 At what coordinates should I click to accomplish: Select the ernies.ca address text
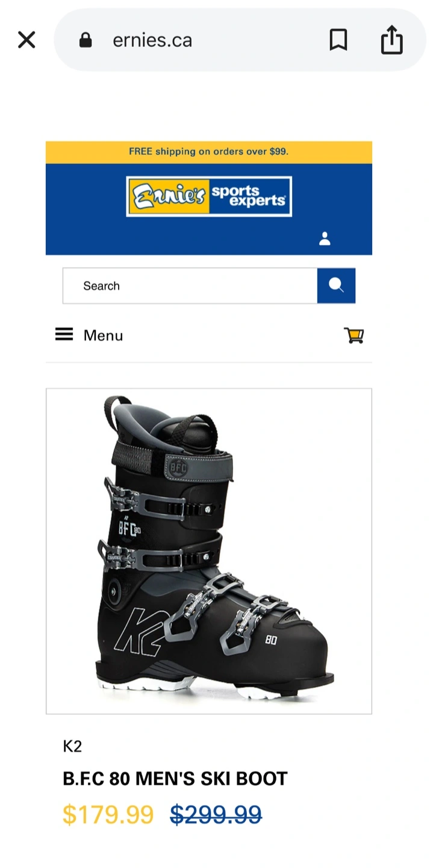click(152, 40)
